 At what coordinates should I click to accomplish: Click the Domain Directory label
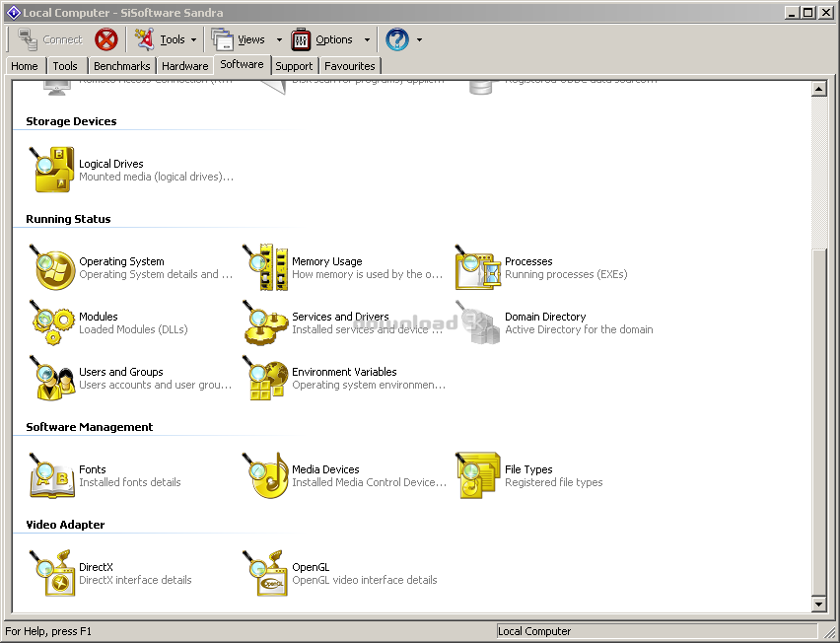pos(545,317)
